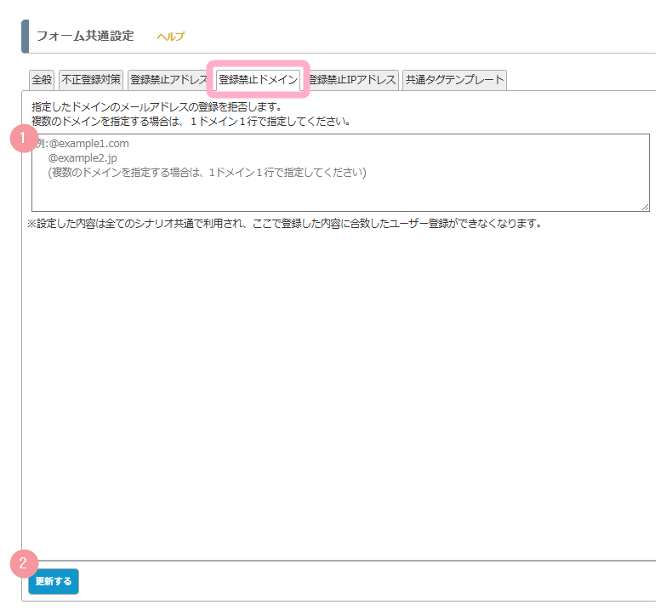Click the 更新する button
Screen dimensions: 672x616
54,581
